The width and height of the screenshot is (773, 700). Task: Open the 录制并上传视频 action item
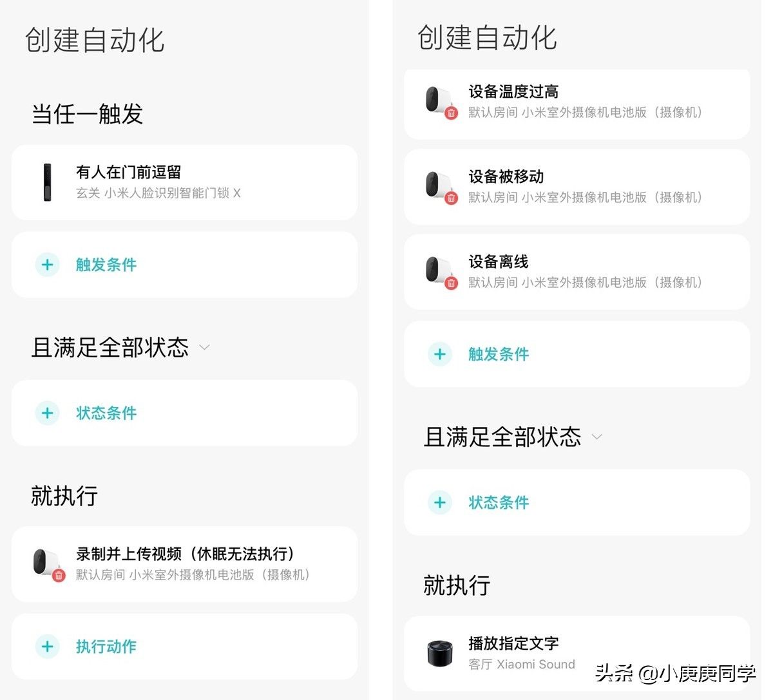pyautogui.click(x=184, y=564)
